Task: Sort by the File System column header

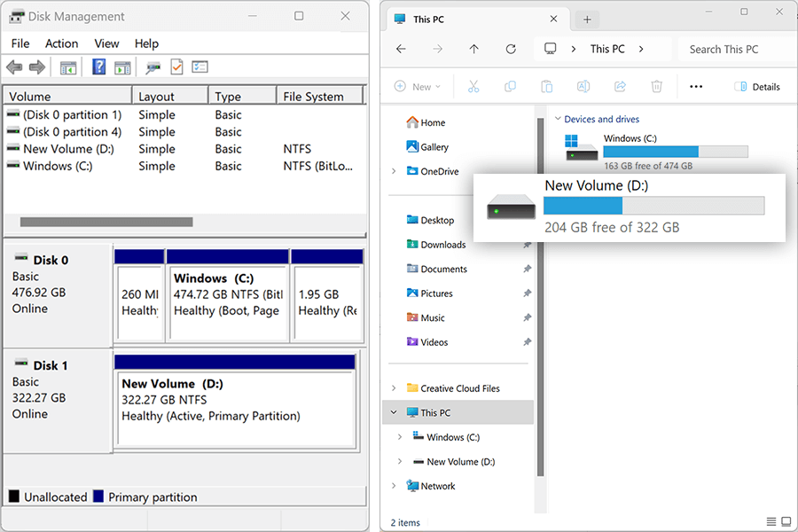Action: [x=320, y=97]
